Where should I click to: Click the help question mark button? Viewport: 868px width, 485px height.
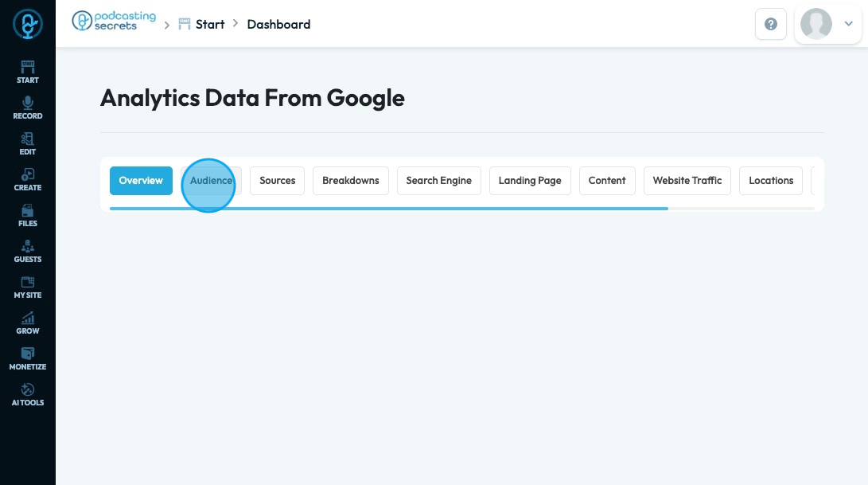tap(770, 24)
